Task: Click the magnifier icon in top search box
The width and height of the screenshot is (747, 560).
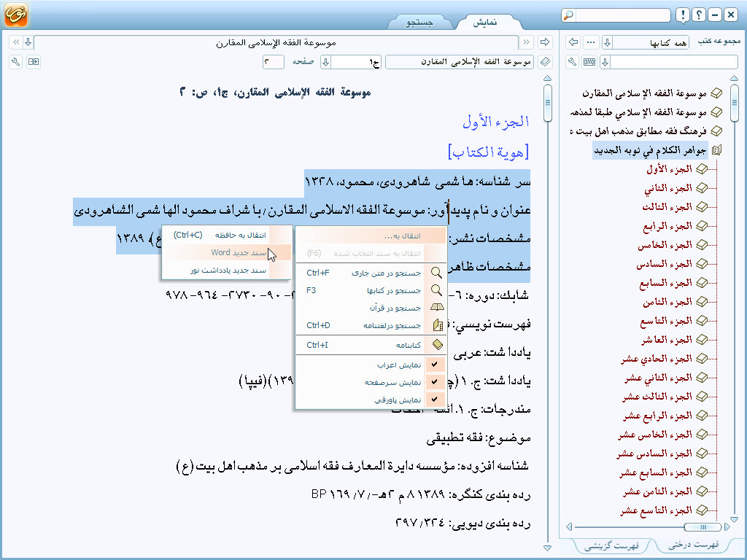Action: [x=568, y=15]
